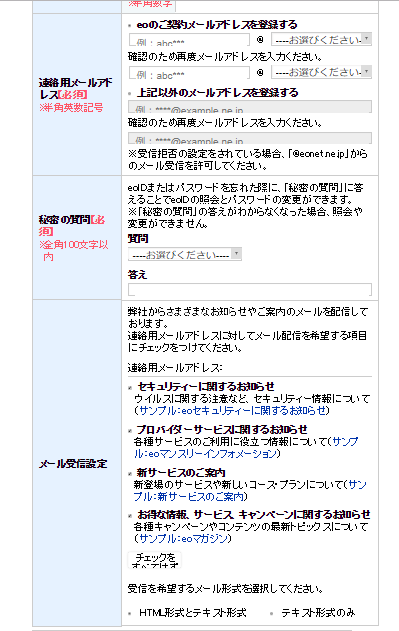Screen dimensions: 399x631
Task: Click the other email confirmation input field
Action: tap(250, 138)
